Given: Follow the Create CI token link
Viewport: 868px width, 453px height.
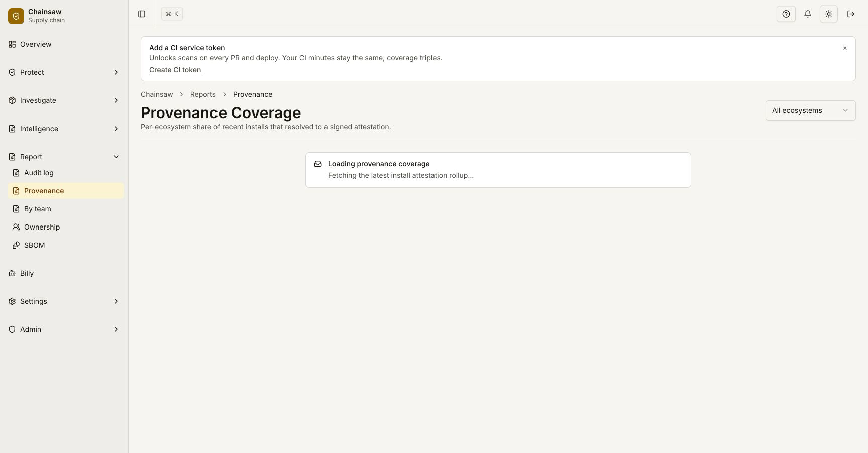Looking at the screenshot, I should (175, 70).
